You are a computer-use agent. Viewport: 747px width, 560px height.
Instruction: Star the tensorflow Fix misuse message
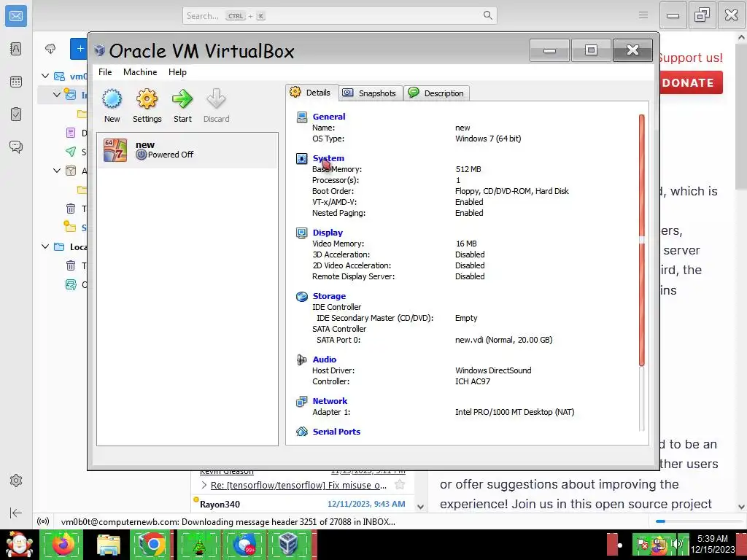pyautogui.click(x=400, y=485)
